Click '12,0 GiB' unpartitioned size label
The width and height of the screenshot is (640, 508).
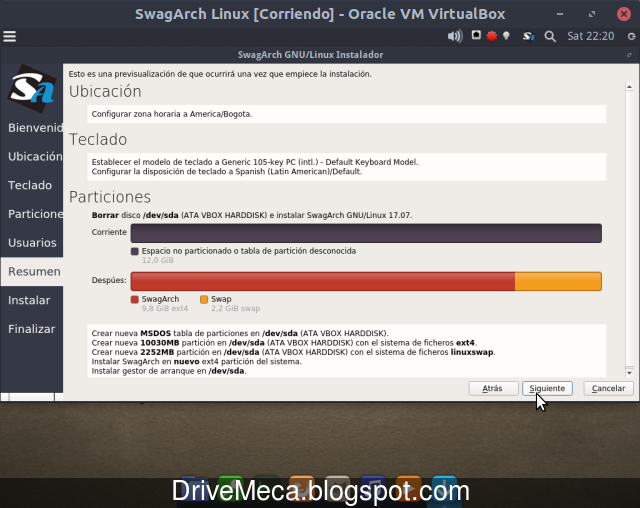(x=158, y=260)
